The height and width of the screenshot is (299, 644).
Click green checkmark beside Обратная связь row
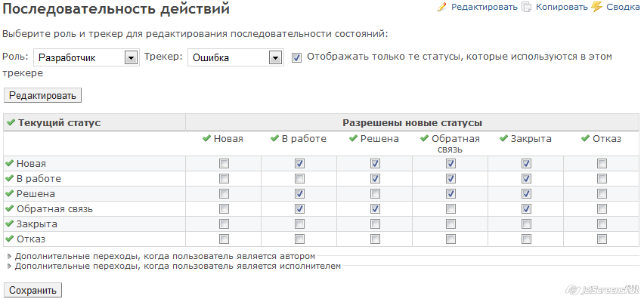9,208
